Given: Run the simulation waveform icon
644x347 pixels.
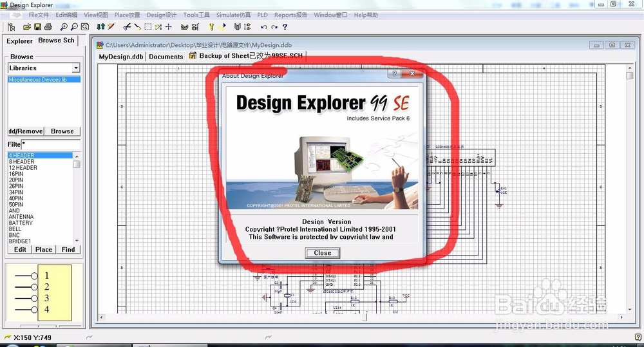Looking at the screenshot, I should point(222,27).
